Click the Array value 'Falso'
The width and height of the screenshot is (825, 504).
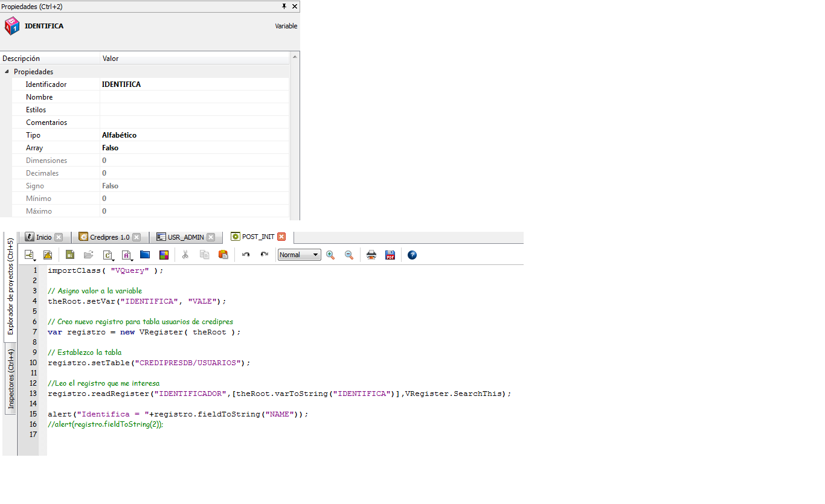click(111, 148)
